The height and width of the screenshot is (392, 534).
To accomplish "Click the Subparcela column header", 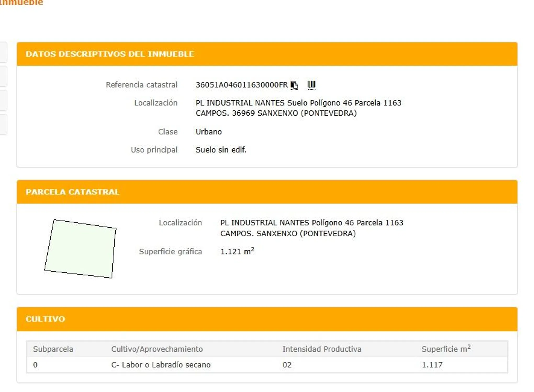I will point(53,349).
